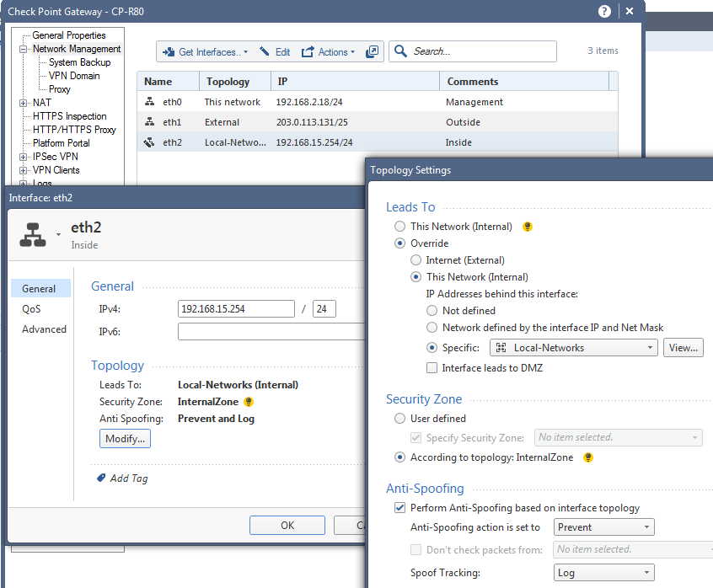Sort interfaces by Name column

(x=168, y=82)
